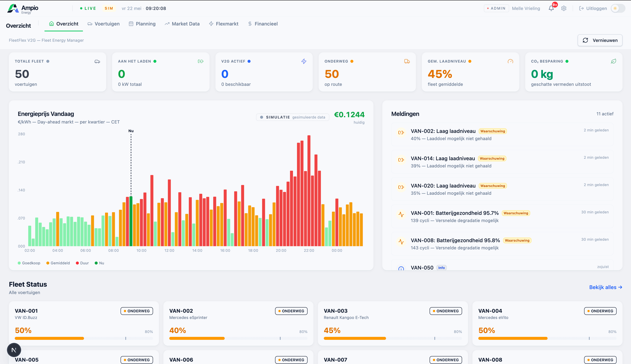Click VAN-004 charge level progress bar
This screenshot has height=364, width=631.
(547, 338)
